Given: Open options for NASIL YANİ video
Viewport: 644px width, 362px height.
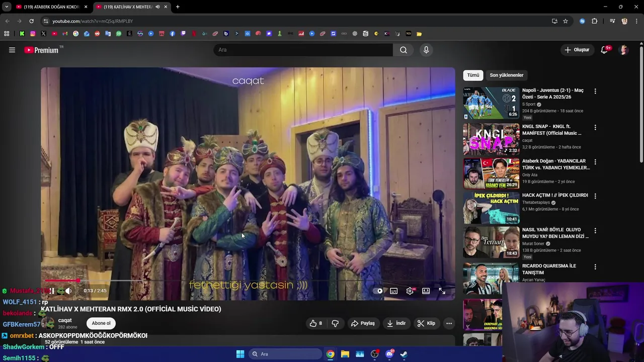Looking at the screenshot, I should [595, 231].
